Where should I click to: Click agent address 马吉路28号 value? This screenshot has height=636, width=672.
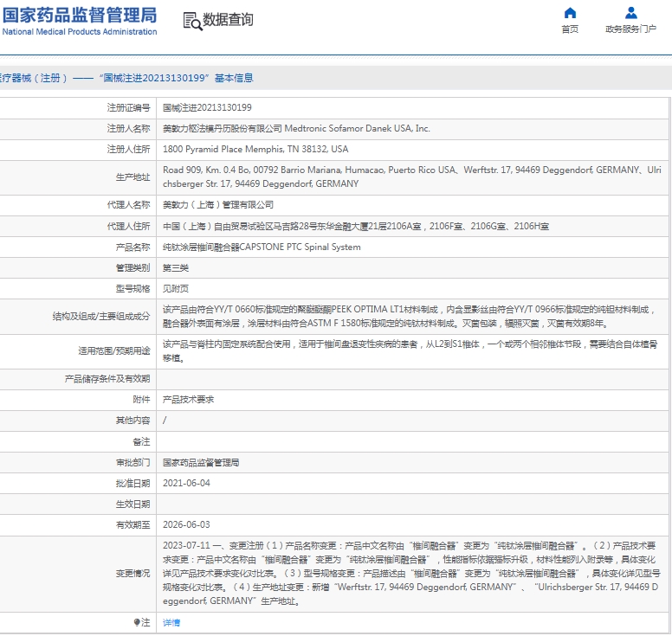pos(356,226)
